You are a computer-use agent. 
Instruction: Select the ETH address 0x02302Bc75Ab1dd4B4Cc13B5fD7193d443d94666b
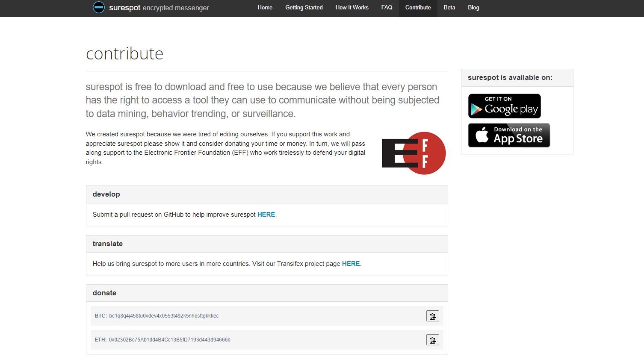[x=169, y=340]
